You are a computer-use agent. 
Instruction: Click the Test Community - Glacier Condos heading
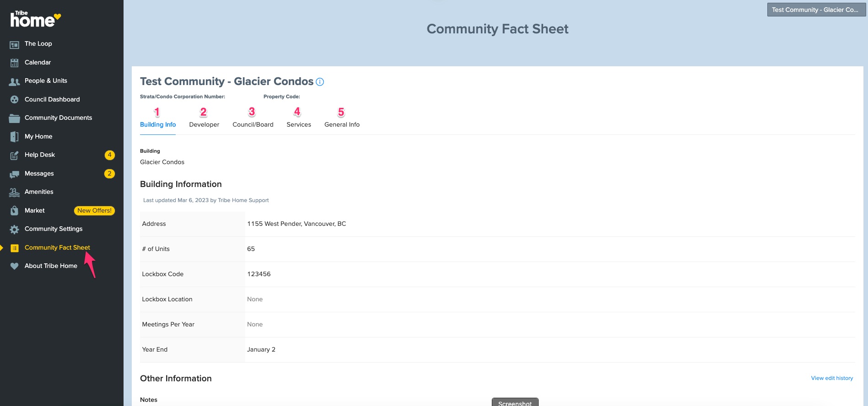coord(226,81)
